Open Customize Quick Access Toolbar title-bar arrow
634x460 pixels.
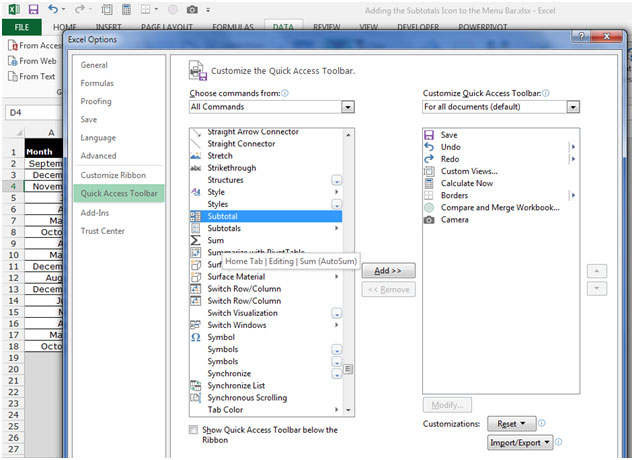tap(208, 10)
